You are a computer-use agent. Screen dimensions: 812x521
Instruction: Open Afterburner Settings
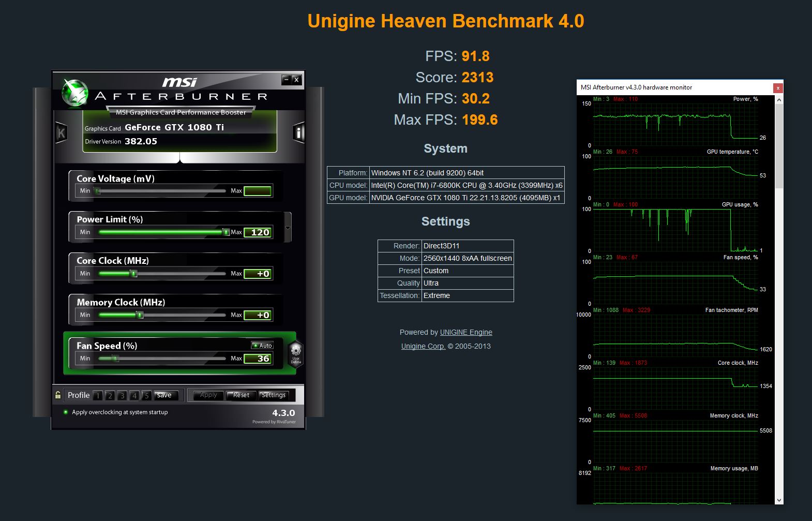(274, 395)
